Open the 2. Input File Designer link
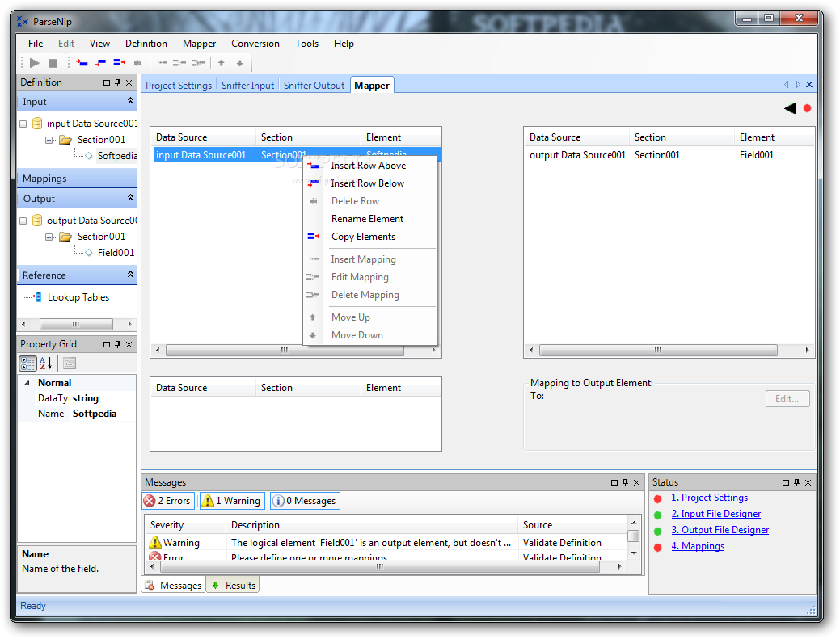The width and height of the screenshot is (840, 639). 716,514
